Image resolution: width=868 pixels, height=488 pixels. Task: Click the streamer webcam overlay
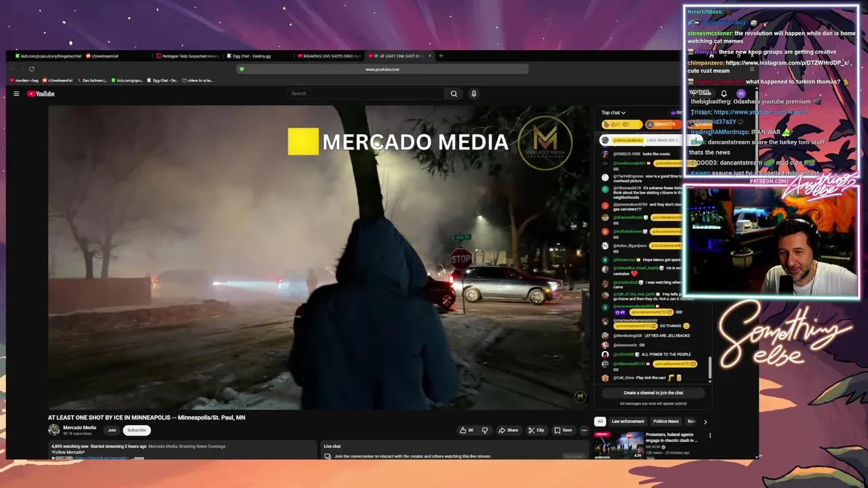(771, 241)
